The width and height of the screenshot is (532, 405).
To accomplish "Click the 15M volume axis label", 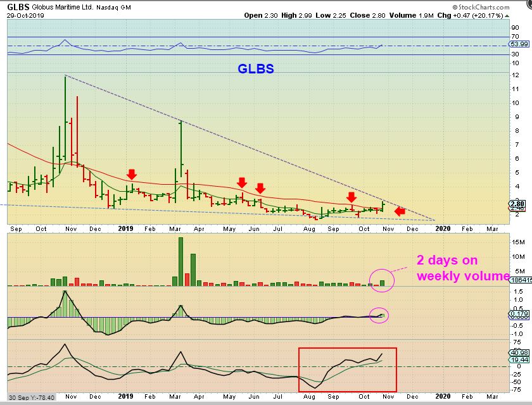I will pyautogui.click(x=518, y=242).
